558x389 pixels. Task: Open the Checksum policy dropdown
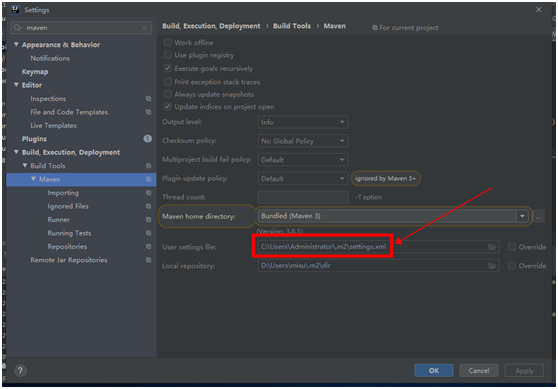303,141
